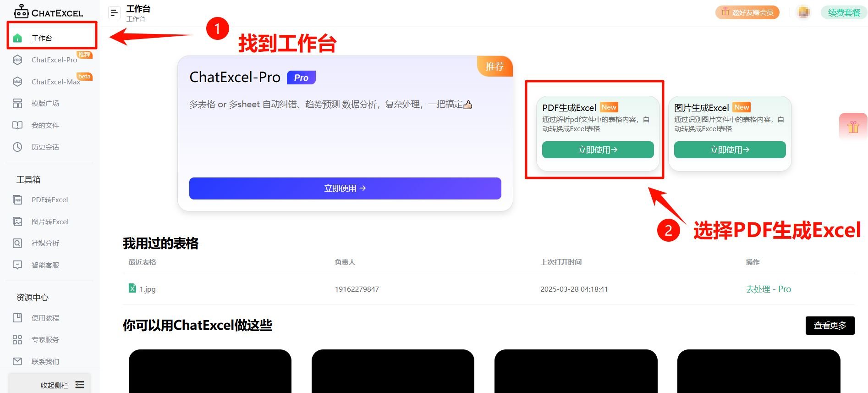Click the 去处理 - Pro link

tap(769, 289)
